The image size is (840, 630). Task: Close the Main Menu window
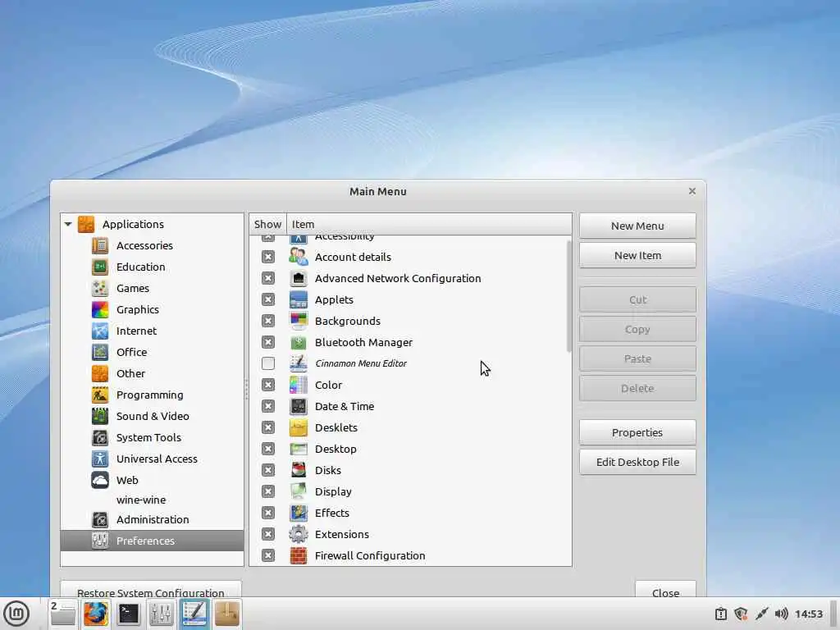[692, 191]
